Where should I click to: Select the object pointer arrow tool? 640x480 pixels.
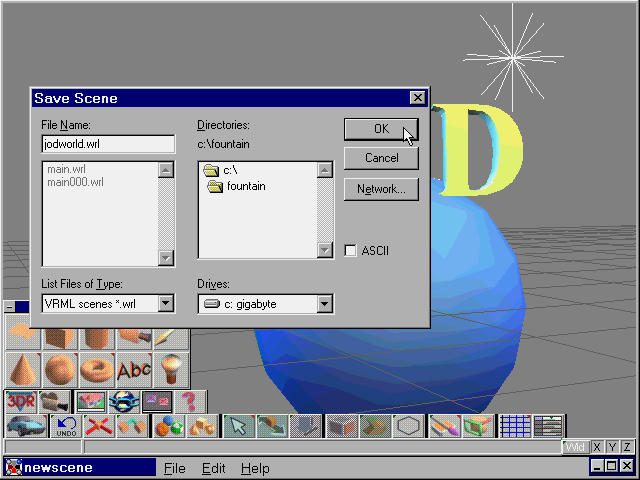(236, 427)
